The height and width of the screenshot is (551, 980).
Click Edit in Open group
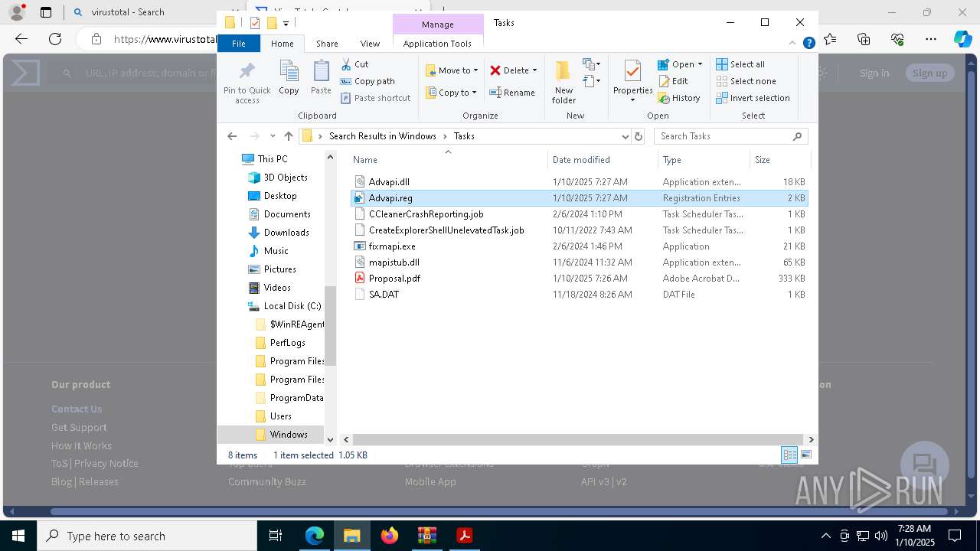click(673, 81)
